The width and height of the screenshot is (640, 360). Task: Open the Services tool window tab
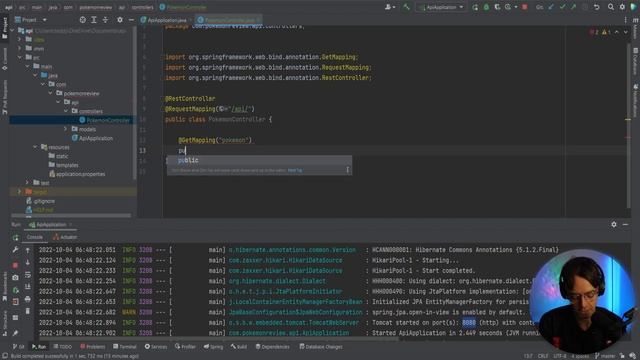(156, 347)
